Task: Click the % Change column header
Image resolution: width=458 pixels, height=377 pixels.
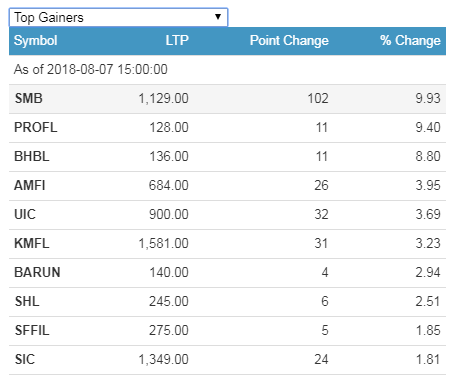Action: (x=410, y=41)
